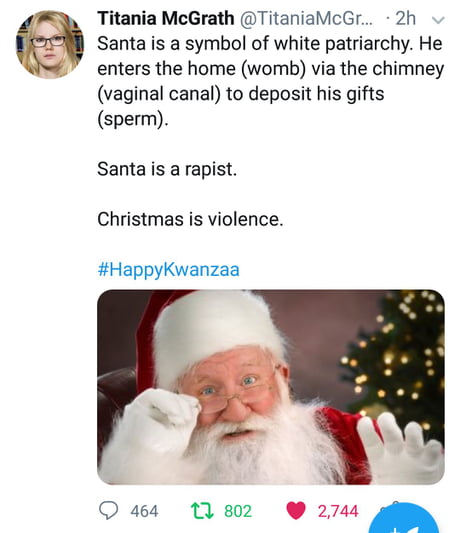The image size is (460, 533).
Task: Retweet using the green arrows icon
Action: pyautogui.click(x=203, y=511)
